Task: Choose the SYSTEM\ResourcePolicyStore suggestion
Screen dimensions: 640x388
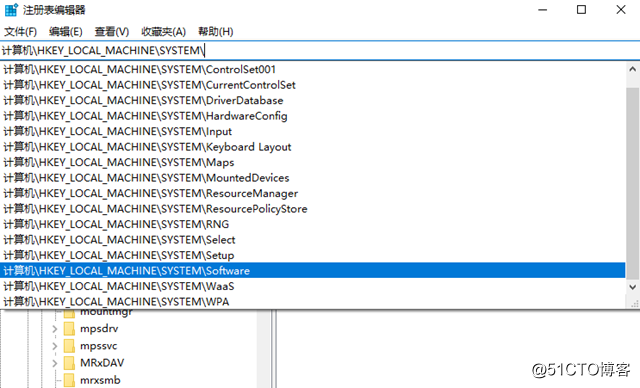Action: [x=313, y=209]
